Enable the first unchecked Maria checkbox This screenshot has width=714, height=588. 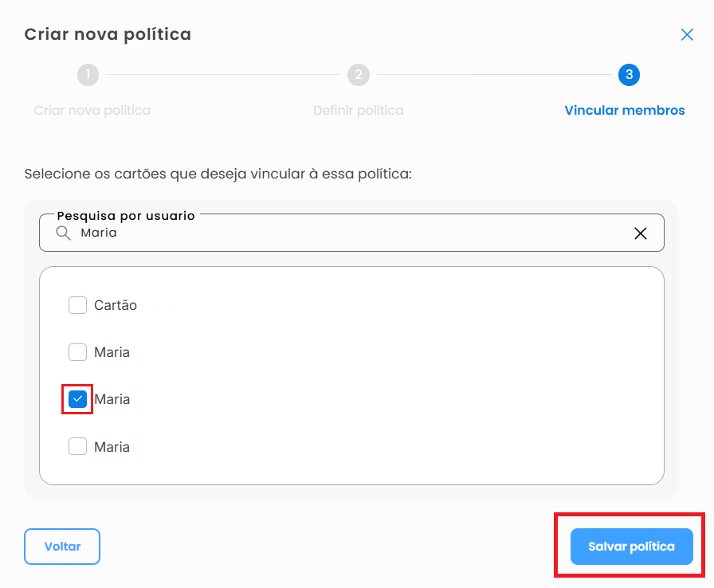[77, 352]
